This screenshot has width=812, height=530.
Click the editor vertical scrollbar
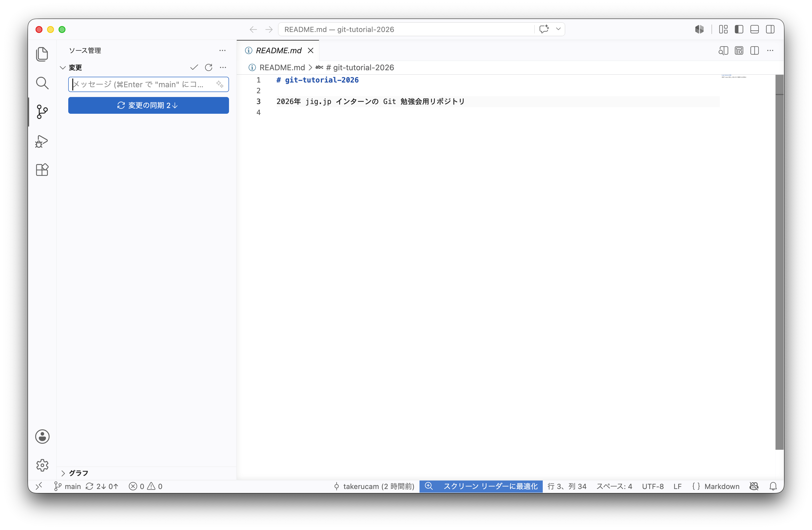pyautogui.click(x=779, y=262)
